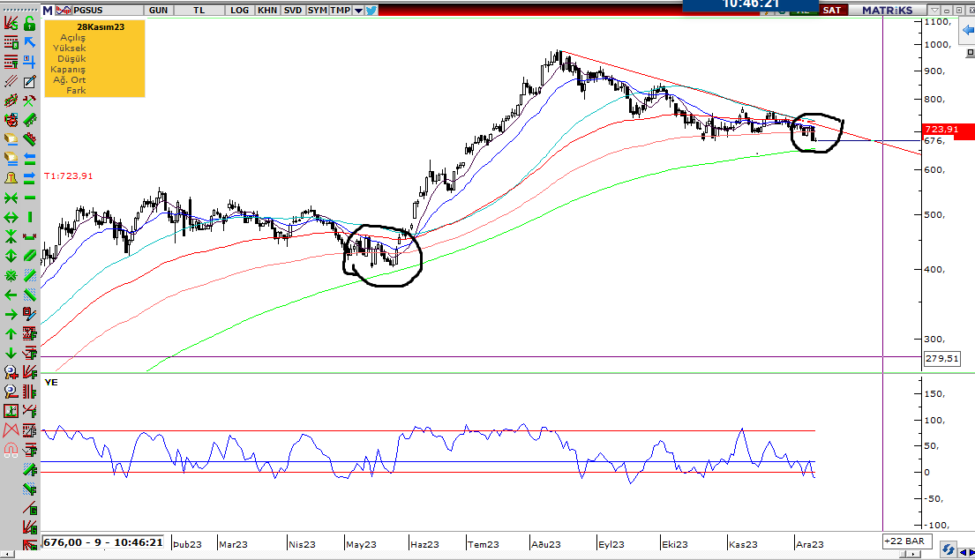The width and height of the screenshot is (975, 560).
Task: Click the Haz23 date axis label
Action: [x=424, y=544]
